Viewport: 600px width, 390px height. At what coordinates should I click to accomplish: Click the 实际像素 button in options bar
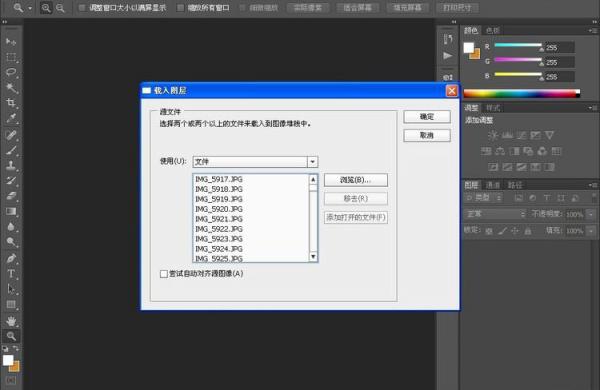point(308,8)
